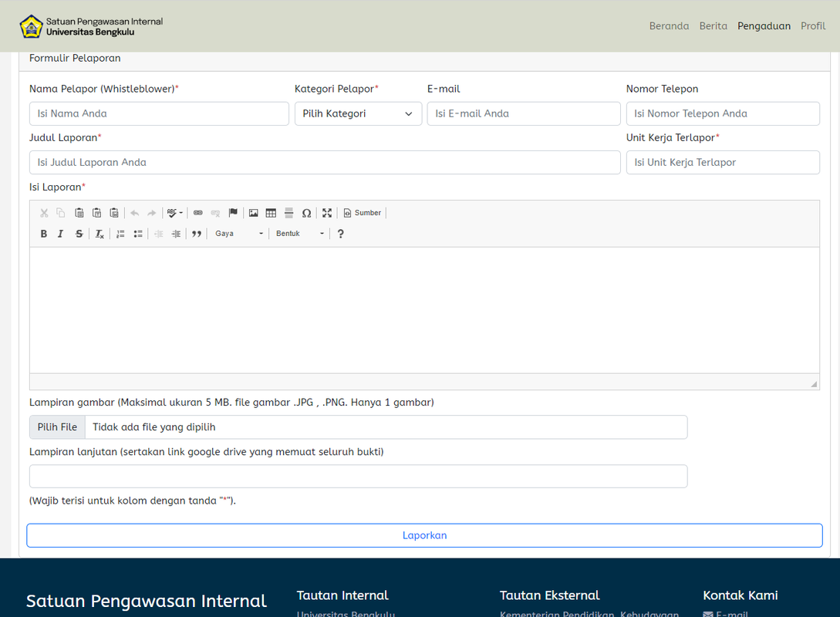Click the Paste icon in editor toolbar

[79, 213]
